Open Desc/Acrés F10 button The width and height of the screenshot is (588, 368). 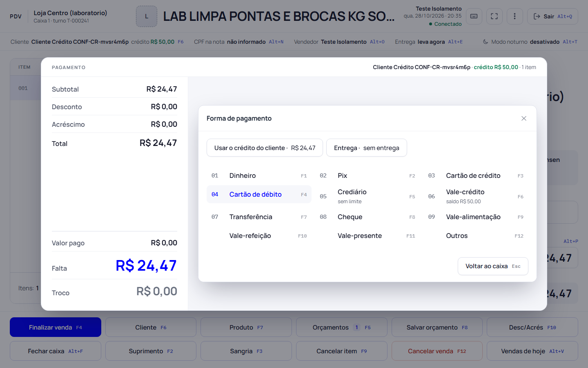532,327
